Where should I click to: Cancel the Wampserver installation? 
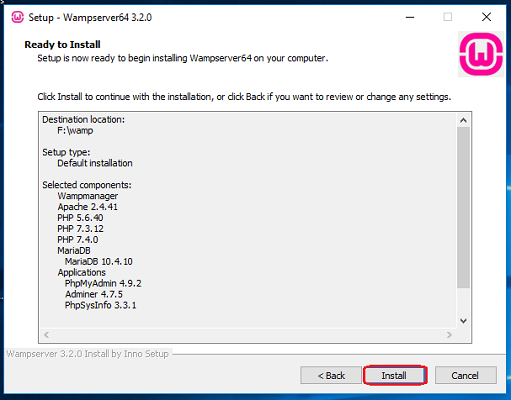[465, 376]
